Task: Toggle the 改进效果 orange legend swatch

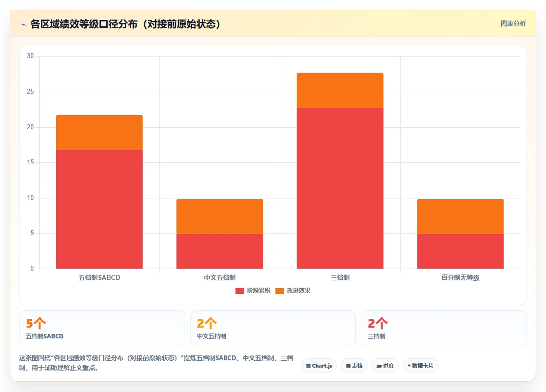Action: pyautogui.click(x=280, y=291)
